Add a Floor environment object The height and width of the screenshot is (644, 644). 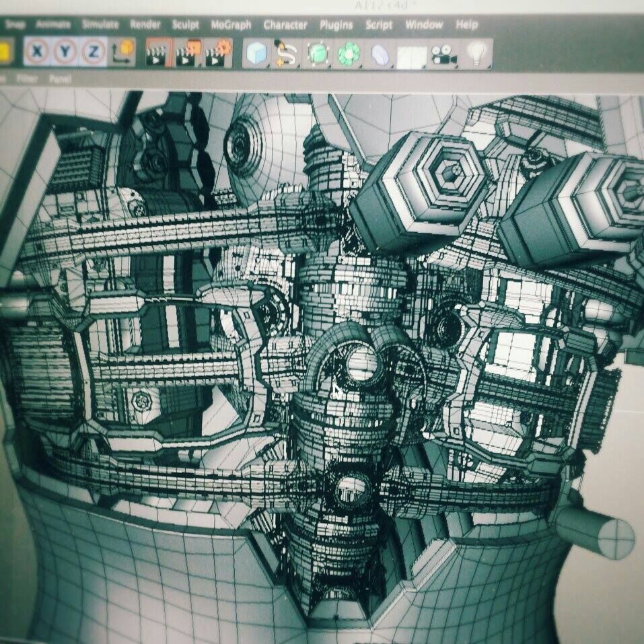click(411, 56)
